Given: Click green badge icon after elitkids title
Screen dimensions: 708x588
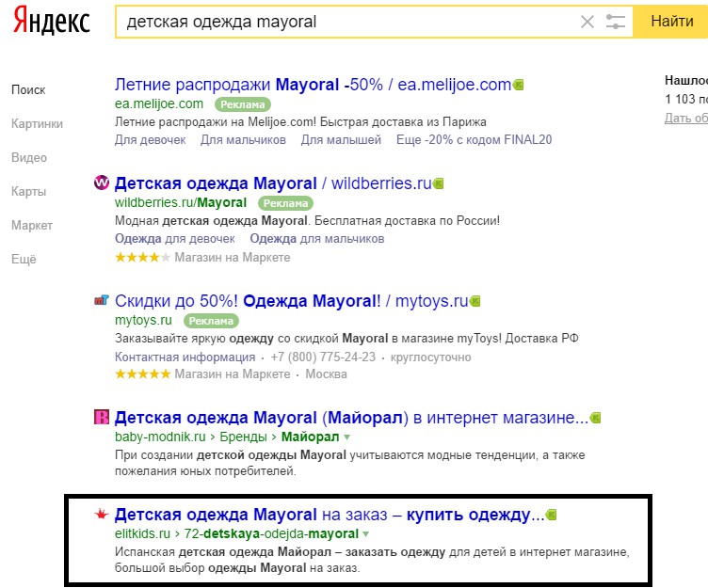Looking at the screenshot, I should (552, 514).
